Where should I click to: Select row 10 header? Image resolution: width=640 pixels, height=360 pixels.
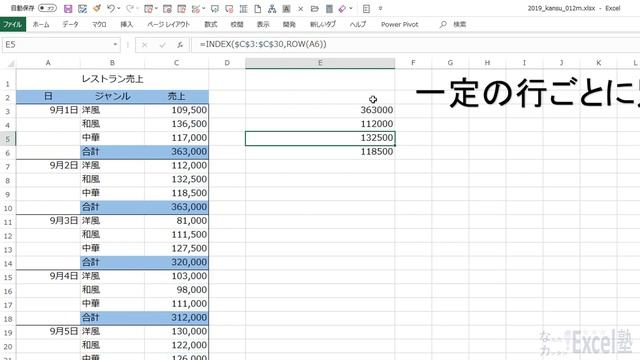tap(8, 208)
